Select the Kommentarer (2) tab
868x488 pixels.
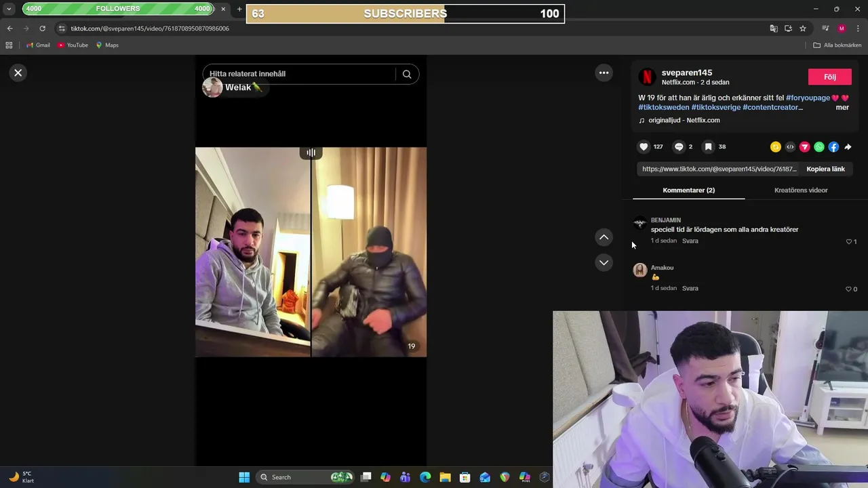[688, 190]
